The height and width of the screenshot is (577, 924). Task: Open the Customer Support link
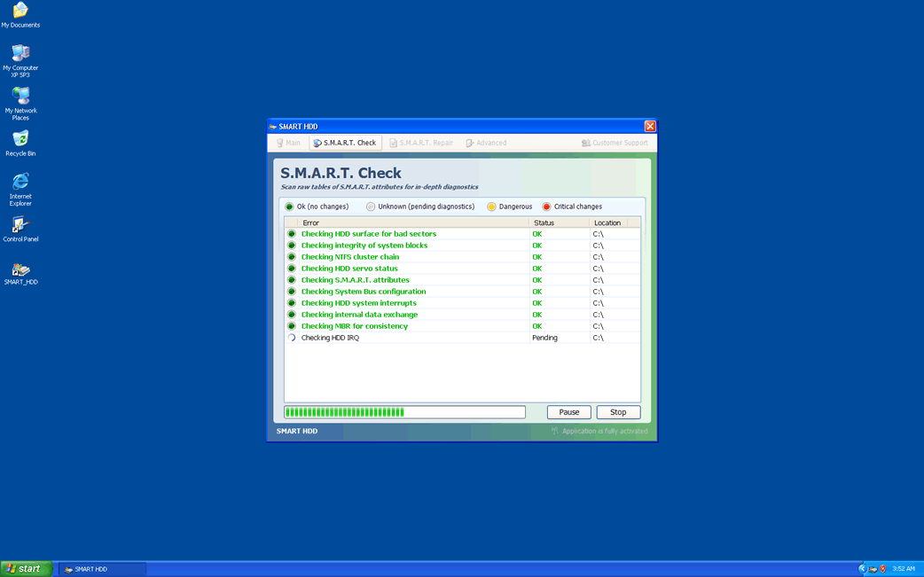(x=615, y=143)
